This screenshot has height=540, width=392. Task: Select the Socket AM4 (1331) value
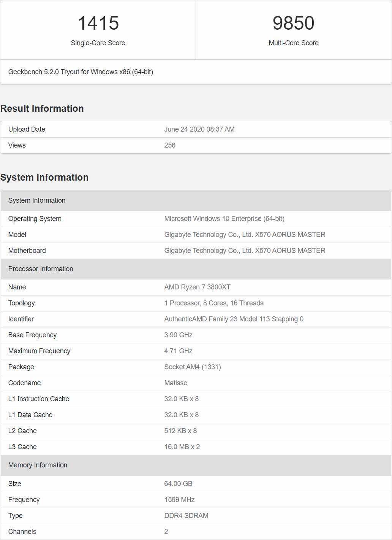(193, 367)
